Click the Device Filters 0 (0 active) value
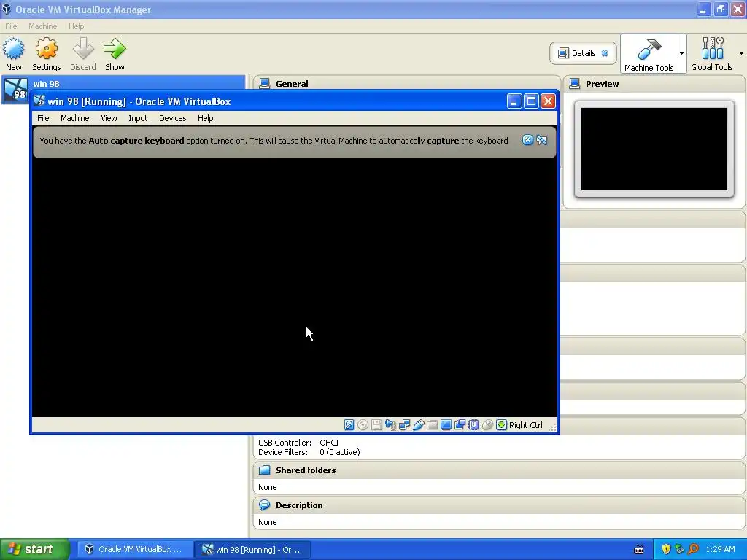747x560 pixels. click(340, 452)
